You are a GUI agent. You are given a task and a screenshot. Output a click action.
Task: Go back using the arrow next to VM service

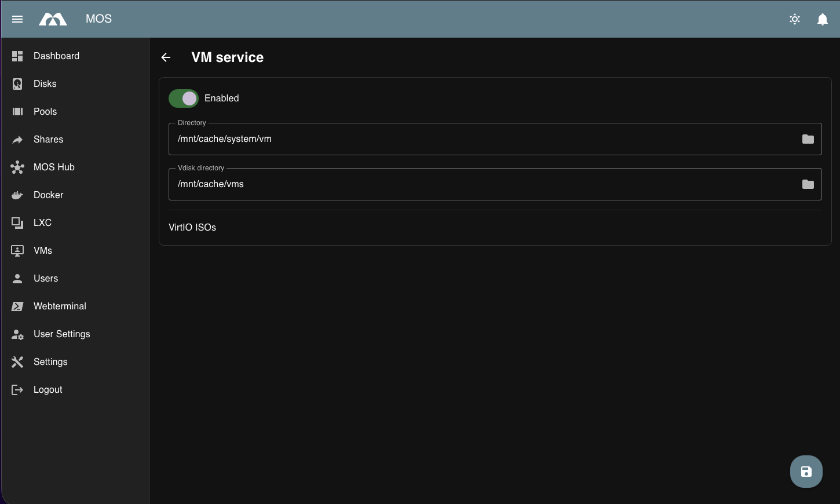pyautogui.click(x=166, y=57)
